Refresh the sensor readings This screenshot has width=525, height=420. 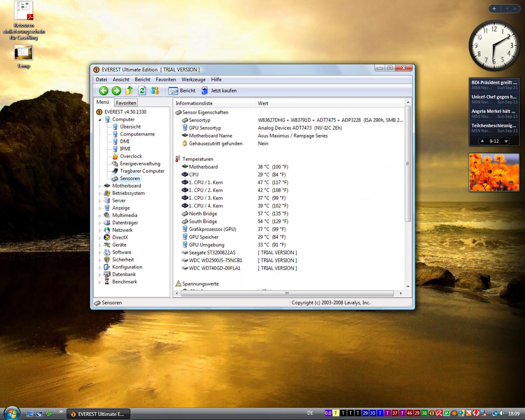click(142, 91)
